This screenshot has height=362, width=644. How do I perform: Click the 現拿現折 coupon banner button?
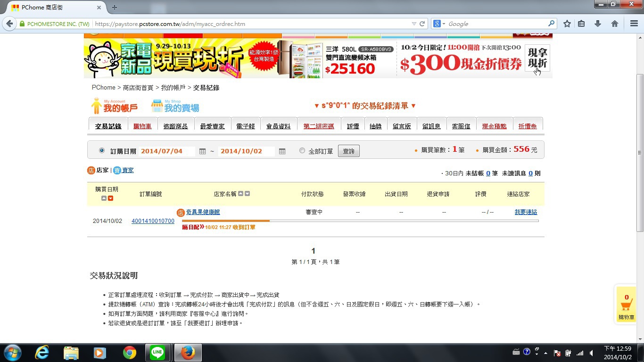[537, 58]
